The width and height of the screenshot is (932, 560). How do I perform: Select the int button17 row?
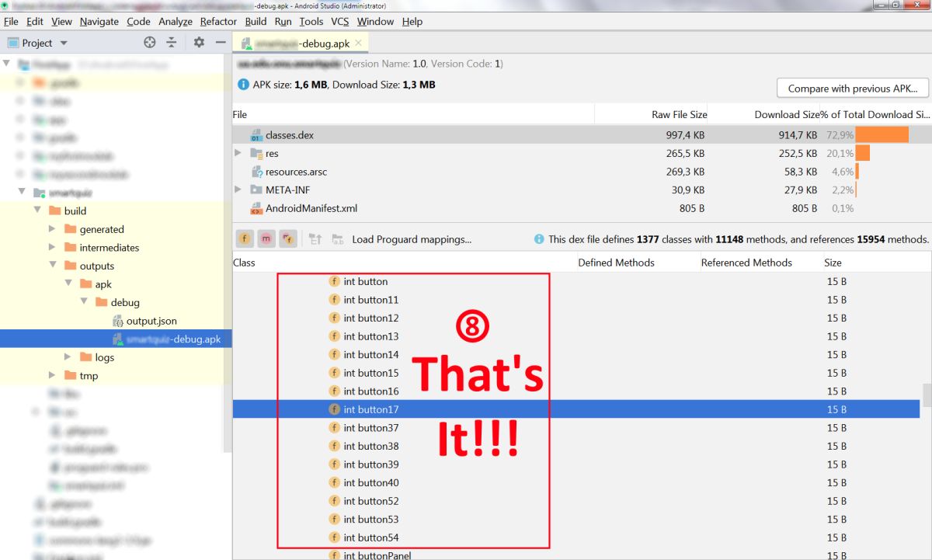(x=576, y=409)
